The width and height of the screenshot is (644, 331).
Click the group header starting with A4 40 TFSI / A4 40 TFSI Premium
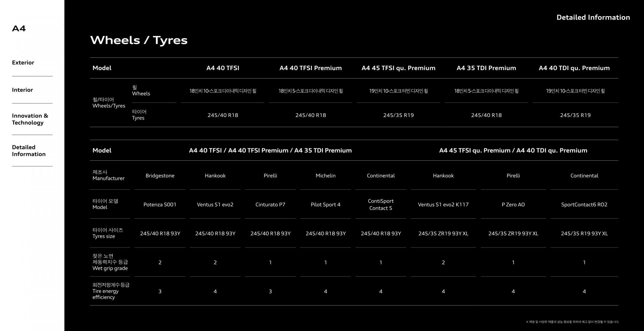[x=270, y=151]
